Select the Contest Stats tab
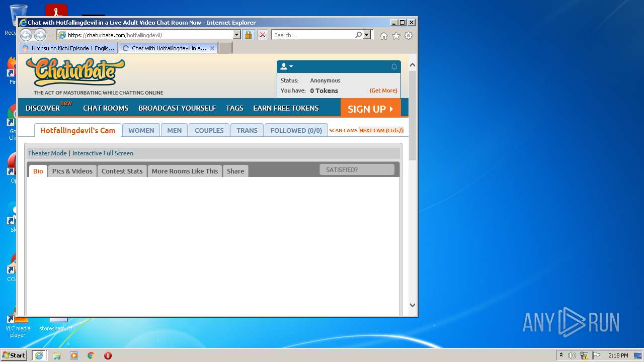 tap(122, 171)
